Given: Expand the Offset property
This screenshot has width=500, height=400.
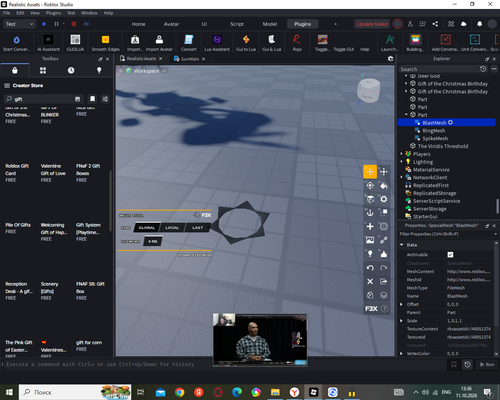Looking at the screenshot, I should [401, 304].
